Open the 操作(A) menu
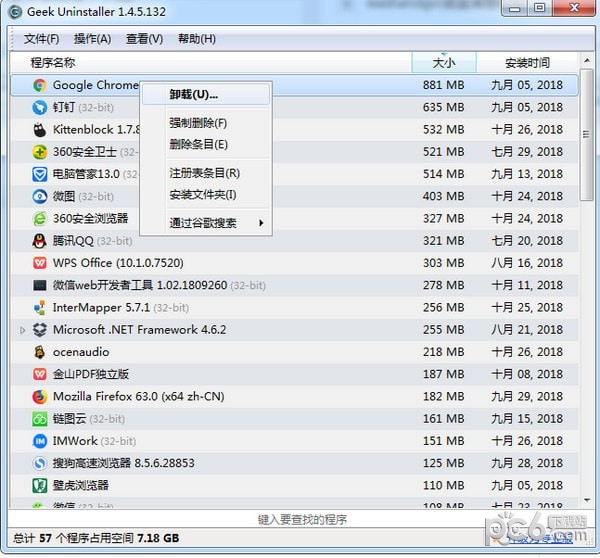This screenshot has height=558, width=600. 92,39
